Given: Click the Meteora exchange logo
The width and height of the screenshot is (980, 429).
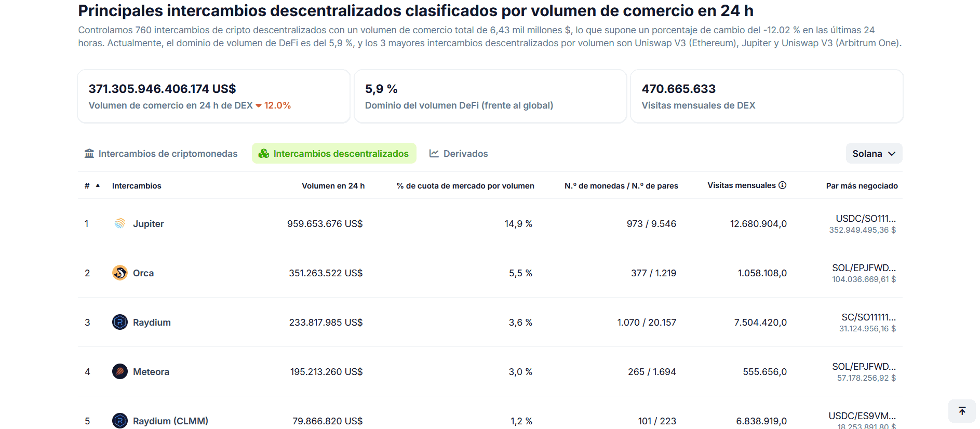Looking at the screenshot, I should pyautogui.click(x=120, y=371).
